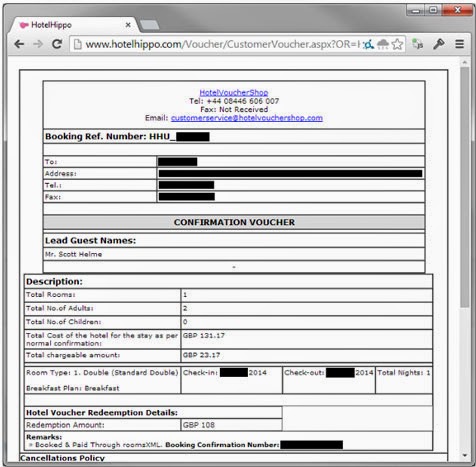The width and height of the screenshot is (476, 467).
Task: Close the HotelHippo tab
Action: (x=128, y=25)
